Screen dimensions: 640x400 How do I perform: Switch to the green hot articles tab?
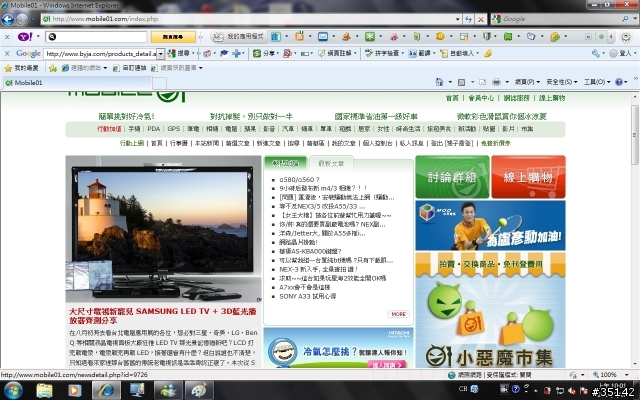click(285, 163)
